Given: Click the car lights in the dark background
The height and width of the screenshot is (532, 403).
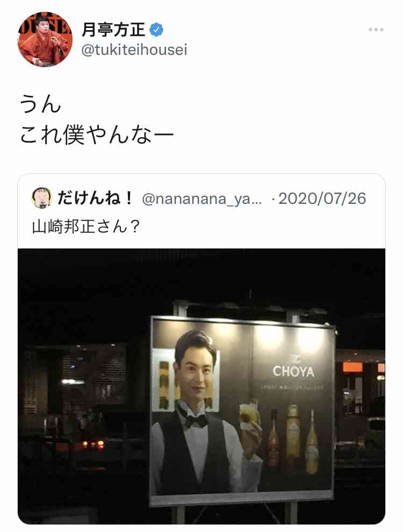Looking at the screenshot, I should (93, 444).
